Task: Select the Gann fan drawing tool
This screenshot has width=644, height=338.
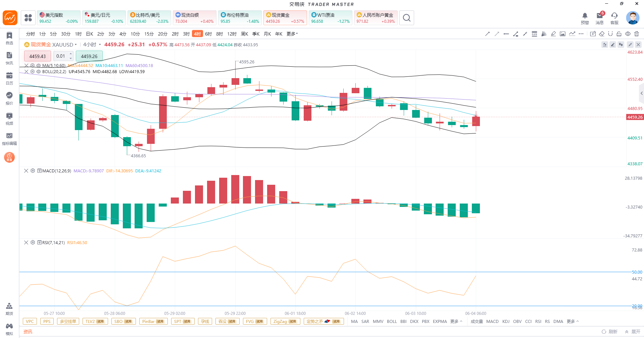Action: (x=544, y=34)
